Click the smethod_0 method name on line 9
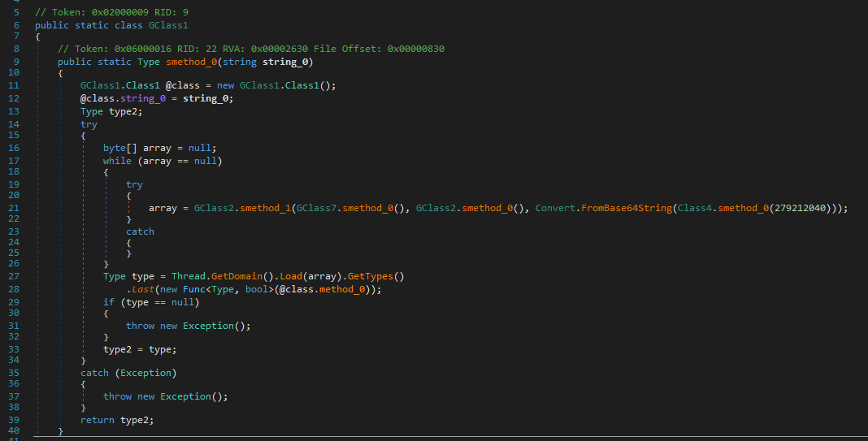 [192, 62]
